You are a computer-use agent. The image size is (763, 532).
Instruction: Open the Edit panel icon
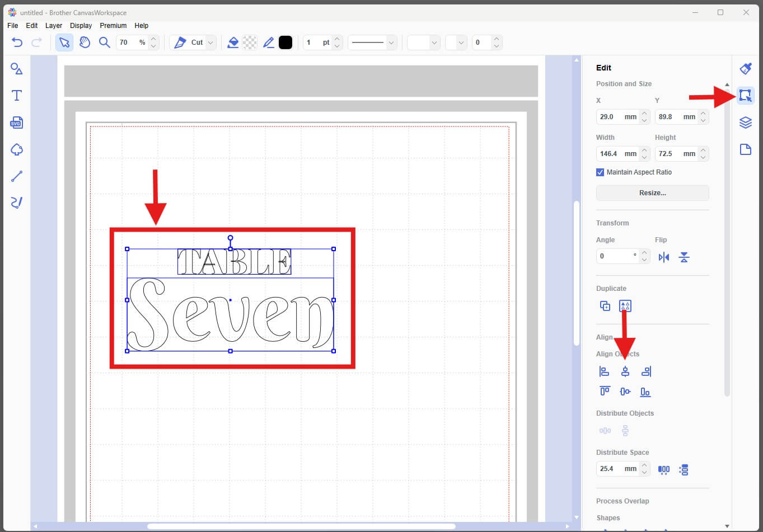point(746,96)
